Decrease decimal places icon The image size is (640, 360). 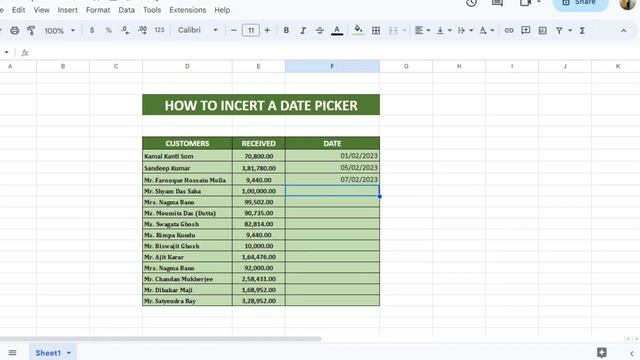pos(125,31)
